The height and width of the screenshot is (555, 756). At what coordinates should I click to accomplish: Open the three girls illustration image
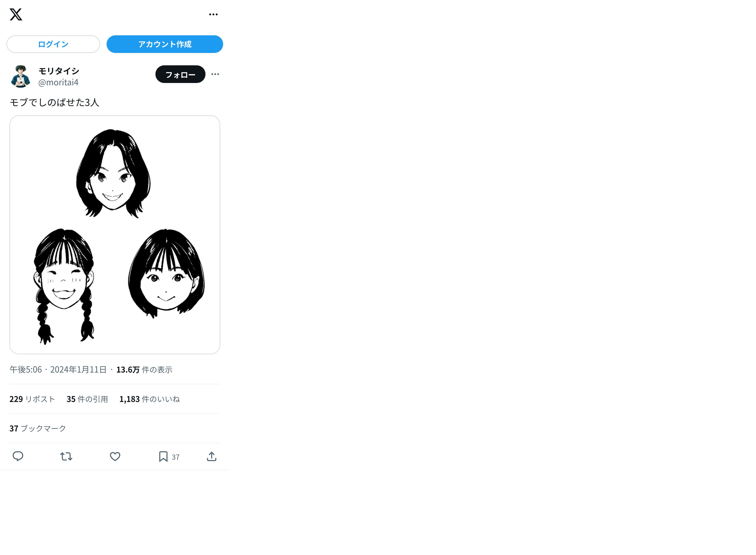click(115, 234)
